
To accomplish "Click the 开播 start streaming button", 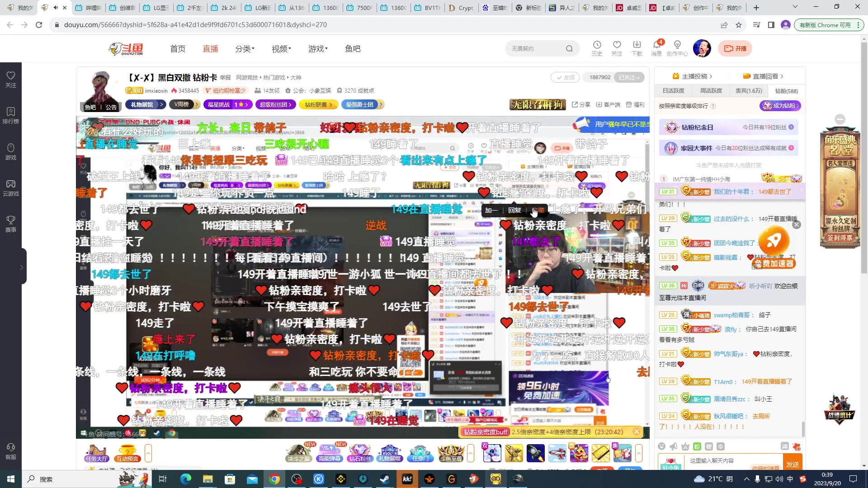I will coord(735,48).
